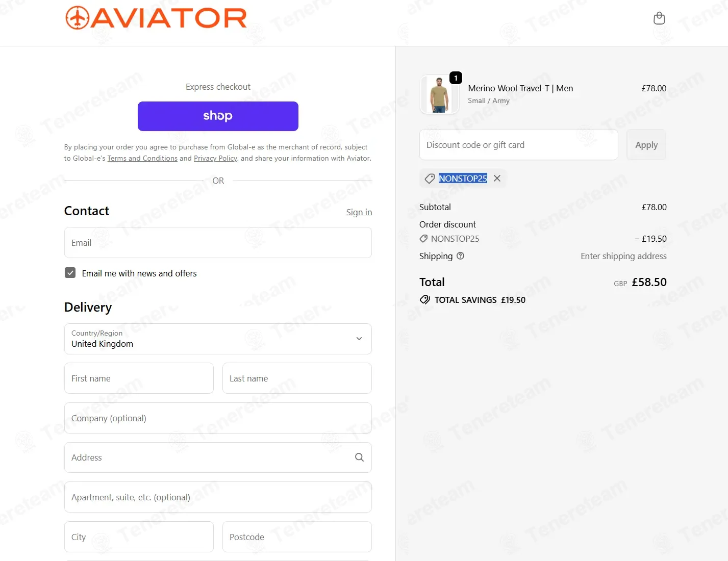The height and width of the screenshot is (561, 728).
Task: Focus the Email input field
Action: [x=218, y=243]
